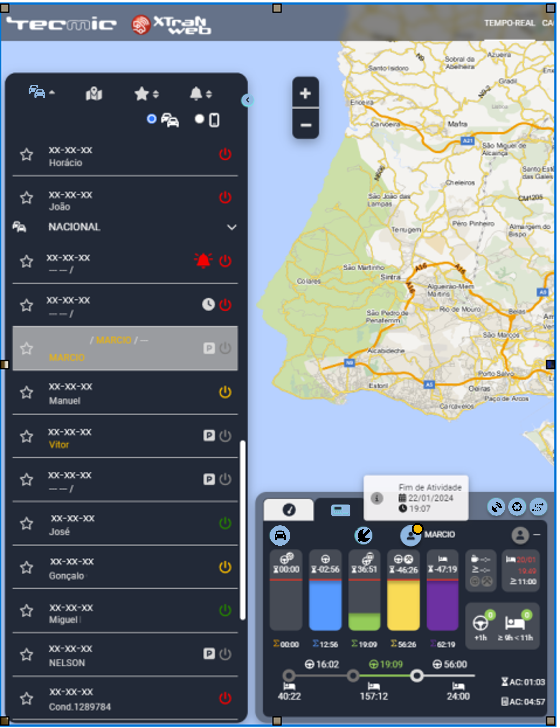This screenshot has width=560, height=728.
Task: Click the second driver grey avatar
Action: coord(520,535)
